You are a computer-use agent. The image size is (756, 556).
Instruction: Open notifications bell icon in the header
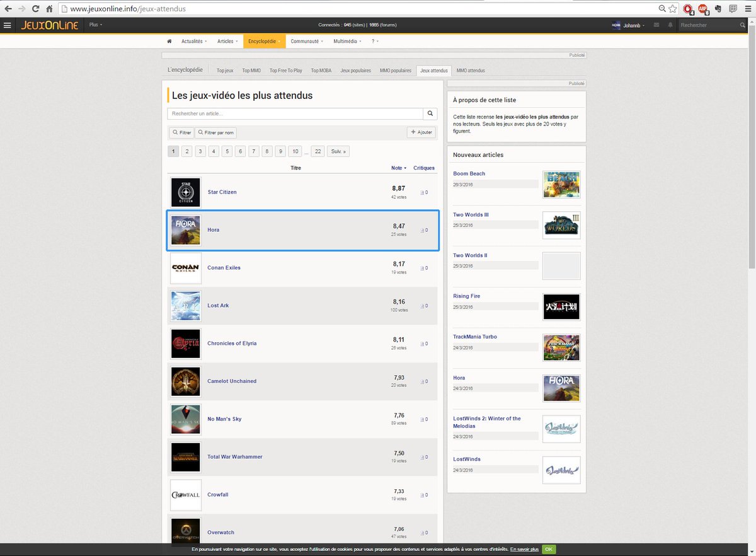[x=670, y=25]
